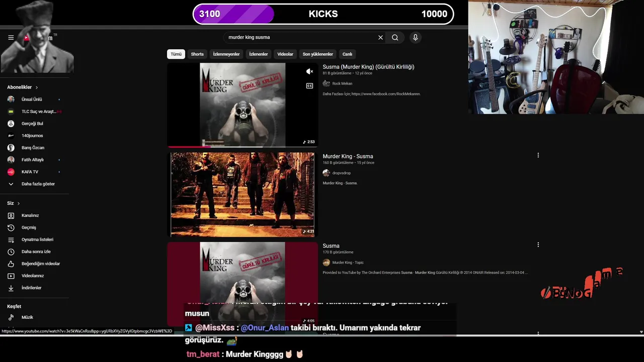This screenshot has width=644, height=362.
Task: Select the Shorts filter chip
Action: coord(197,54)
